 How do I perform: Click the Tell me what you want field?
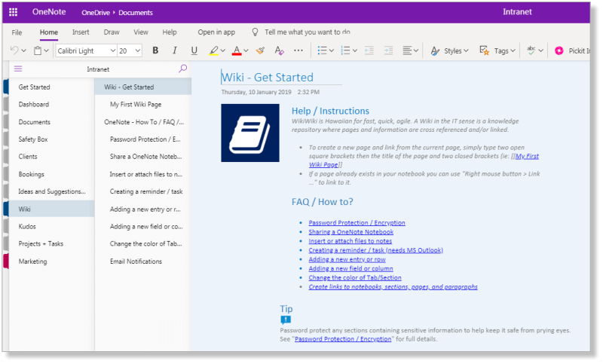tap(308, 32)
